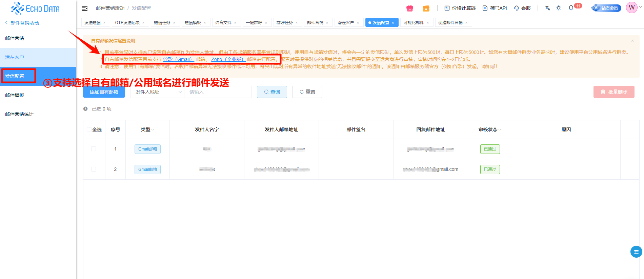
Task: Open the 价格计算器 price calculator
Action: [460, 8]
